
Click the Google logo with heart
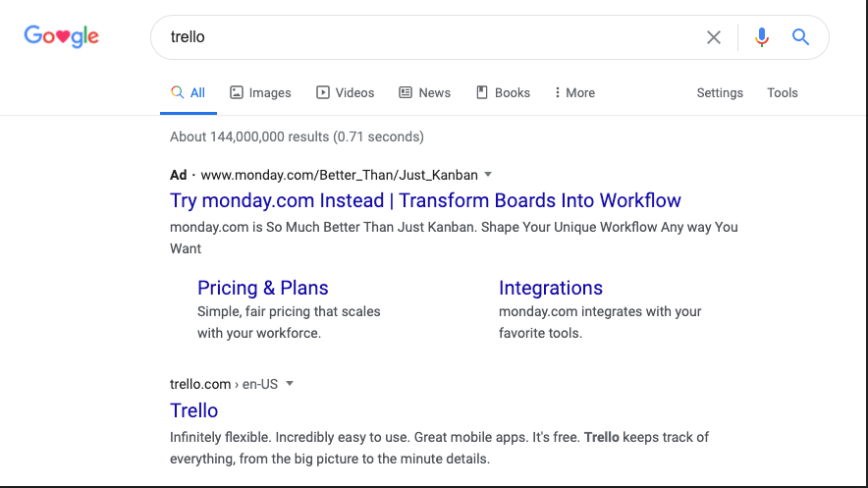[x=62, y=36]
